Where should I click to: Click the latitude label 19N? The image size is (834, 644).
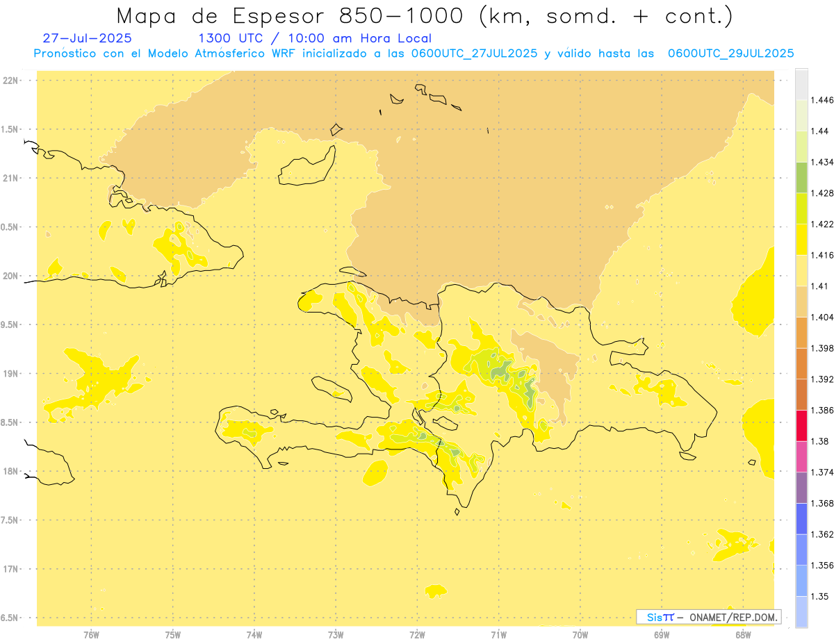11,374
